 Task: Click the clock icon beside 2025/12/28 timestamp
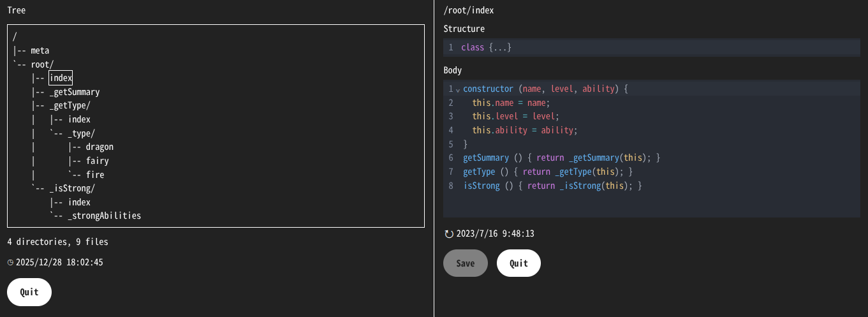pos(10,262)
